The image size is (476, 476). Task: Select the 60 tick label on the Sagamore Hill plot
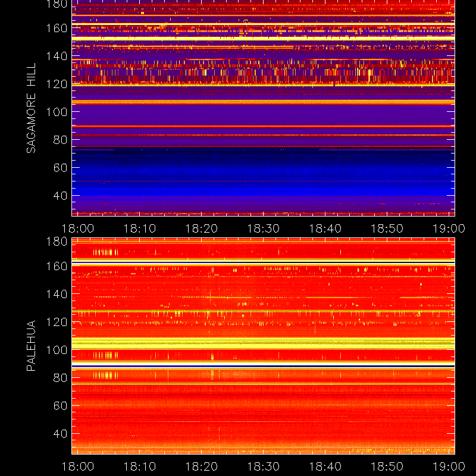click(60, 168)
